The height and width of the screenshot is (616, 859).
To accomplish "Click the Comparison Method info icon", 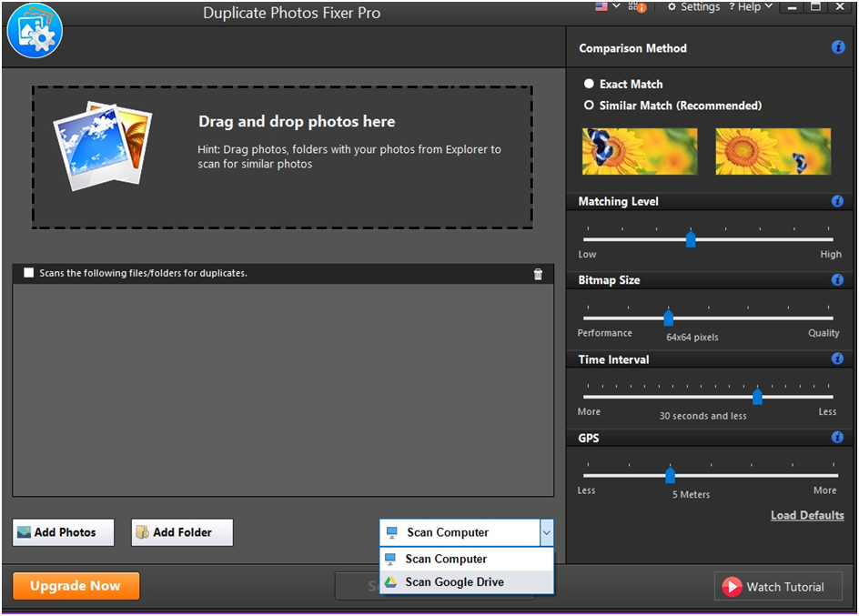I will pos(838,47).
